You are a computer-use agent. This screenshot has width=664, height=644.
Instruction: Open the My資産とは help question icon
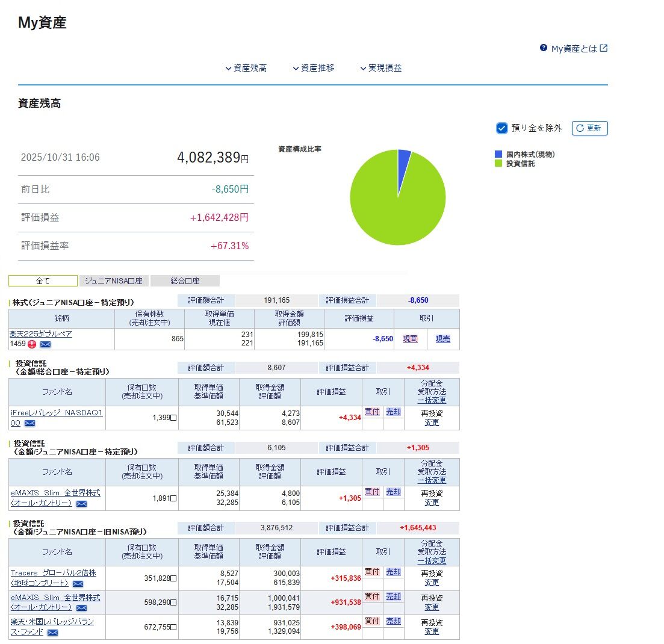pyautogui.click(x=544, y=48)
